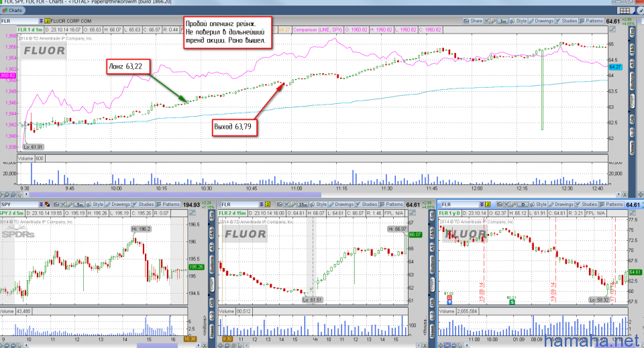Expand symbol dropdown arrow on main chart
The image size is (644, 348).
coord(41,21)
